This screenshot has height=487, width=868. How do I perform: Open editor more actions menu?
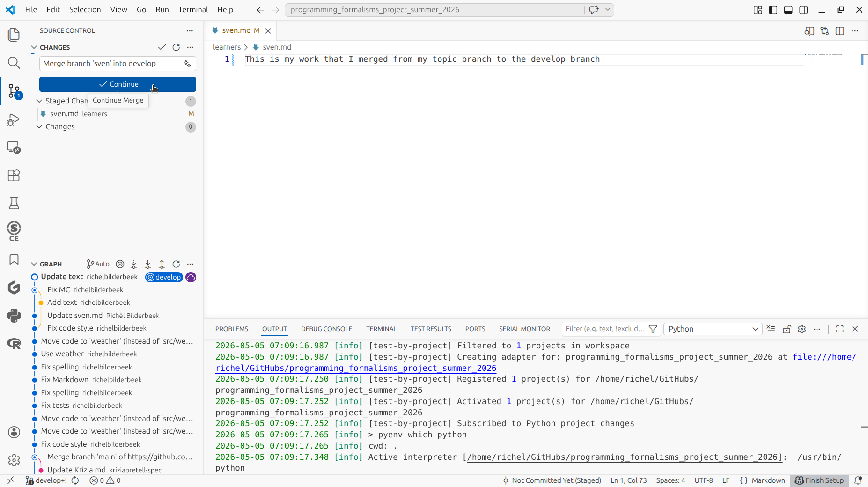pos(855,31)
